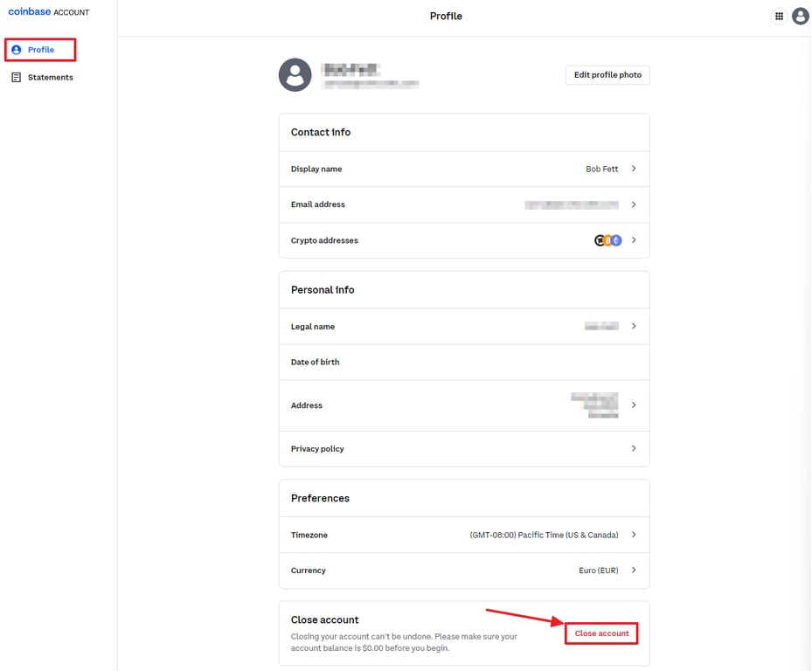This screenshot has height=671, width=812.
Task: Click the Ethereum crypto address badge
Action: point(615,240)
